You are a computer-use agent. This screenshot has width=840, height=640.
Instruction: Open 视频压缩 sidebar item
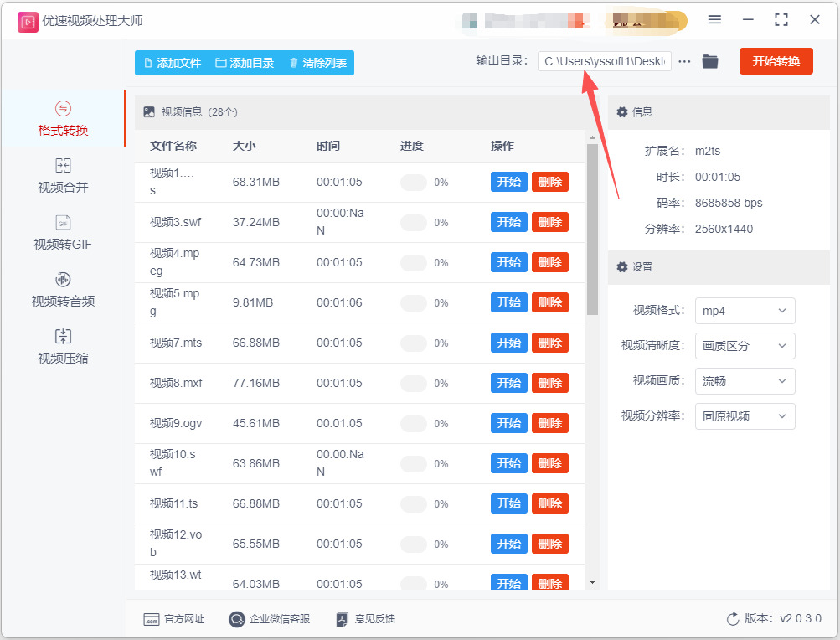pos(63,346)
